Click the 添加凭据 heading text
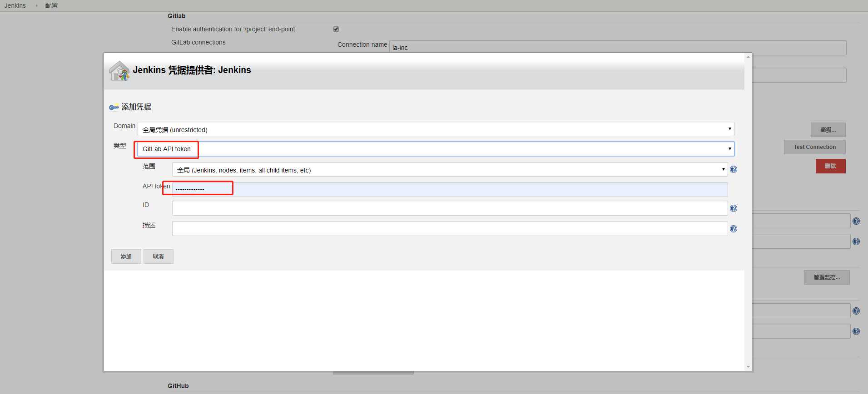This screenshot has height=394, width=868. pos(136,107)
